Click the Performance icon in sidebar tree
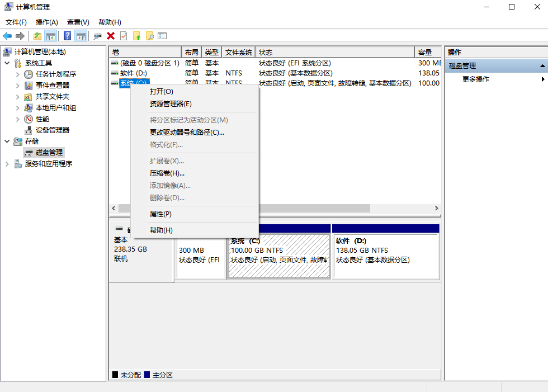 click(29, 119)
